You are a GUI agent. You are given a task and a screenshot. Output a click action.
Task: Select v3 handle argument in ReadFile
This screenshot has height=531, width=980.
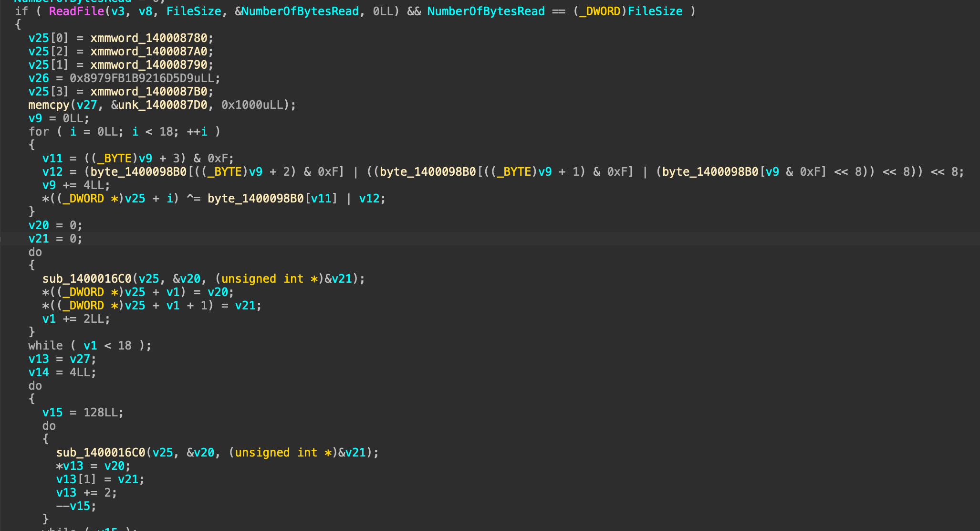coord(118,11)
